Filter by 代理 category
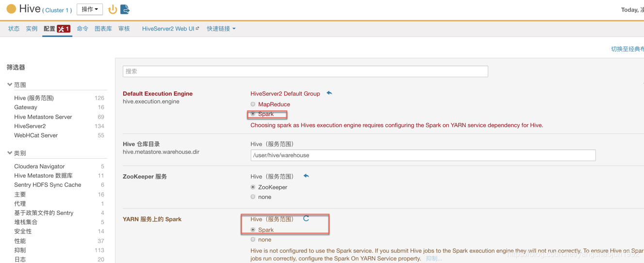Image resolution: width=644 pixels, height=263 pixels. pyautogui.click(x=20, y=204)
